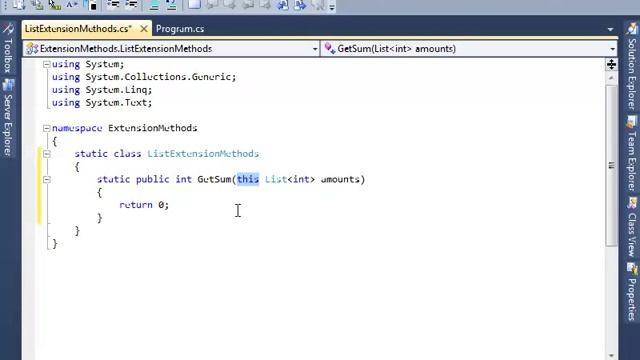Open the Team Explorer side panel

pos(632,154)
